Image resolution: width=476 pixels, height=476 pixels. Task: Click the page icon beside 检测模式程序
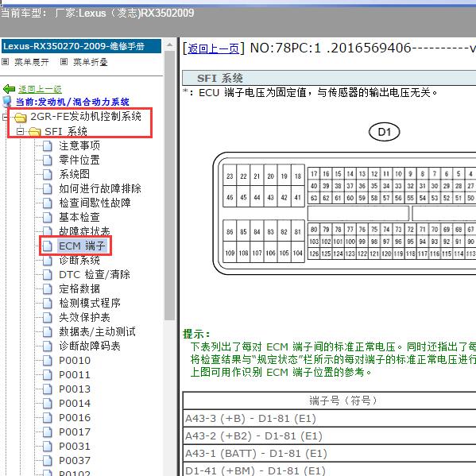(48, 303)
